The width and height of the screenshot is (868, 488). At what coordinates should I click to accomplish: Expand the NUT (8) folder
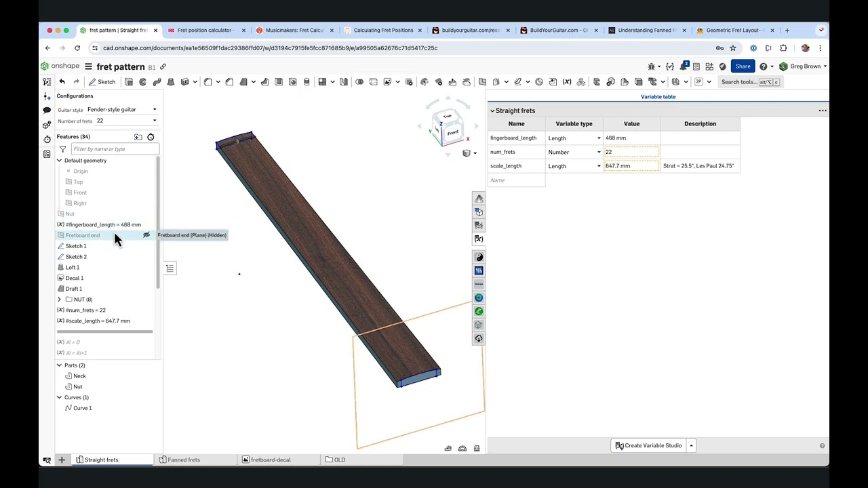59,300
